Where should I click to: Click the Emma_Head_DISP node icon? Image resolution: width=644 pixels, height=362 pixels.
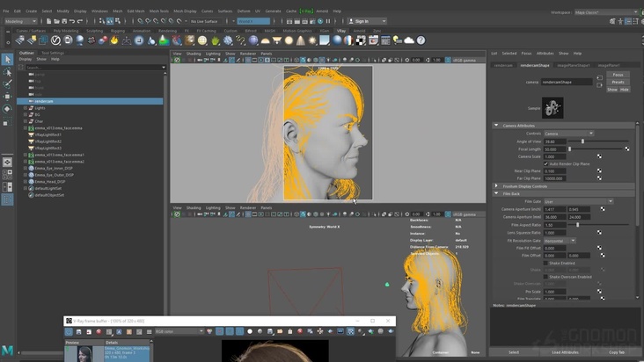point(31,182)
